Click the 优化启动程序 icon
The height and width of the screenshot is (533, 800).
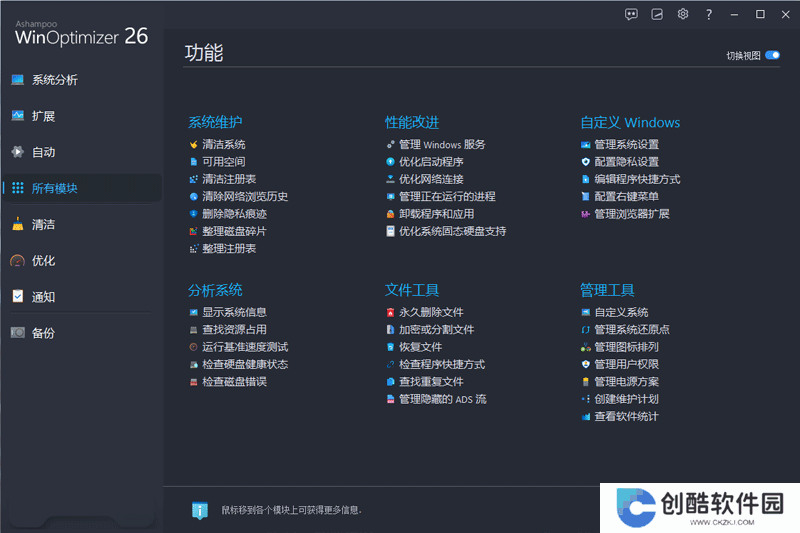[x=390, y=162]
